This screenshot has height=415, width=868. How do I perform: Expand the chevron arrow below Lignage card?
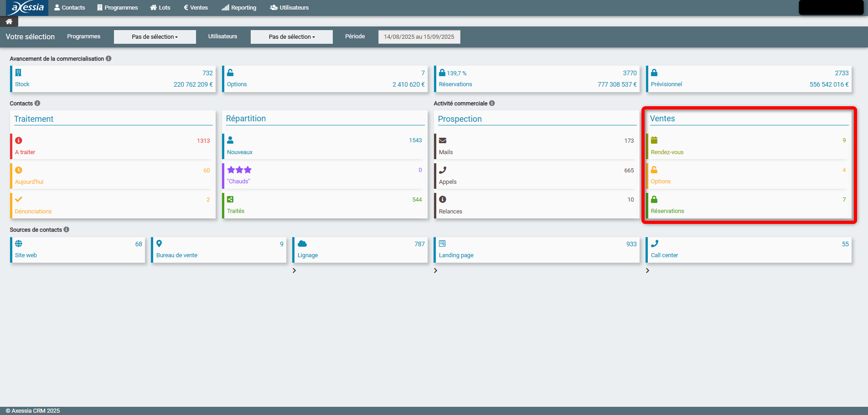(294, 270)
